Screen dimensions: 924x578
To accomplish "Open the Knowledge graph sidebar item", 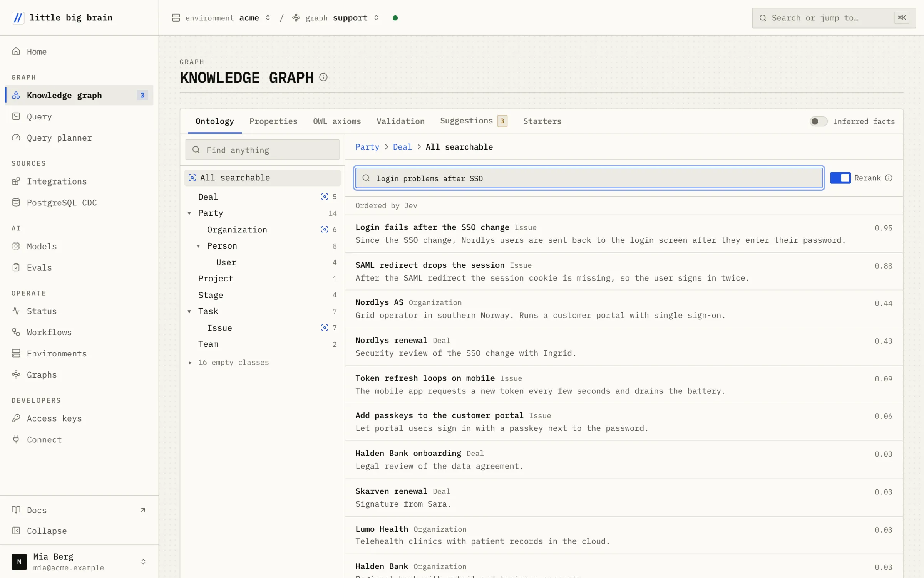I will pyautogui.click(x=79, y=95).
